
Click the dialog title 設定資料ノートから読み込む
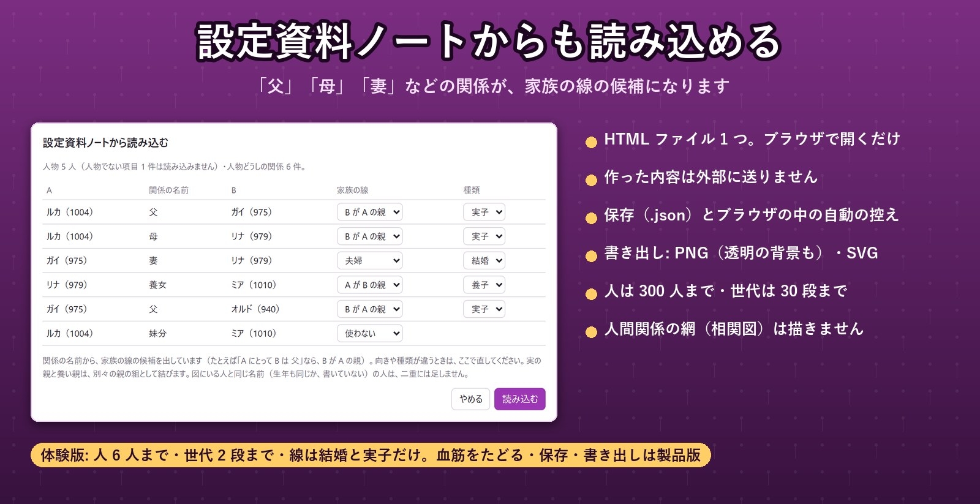(x=105, y=143)
